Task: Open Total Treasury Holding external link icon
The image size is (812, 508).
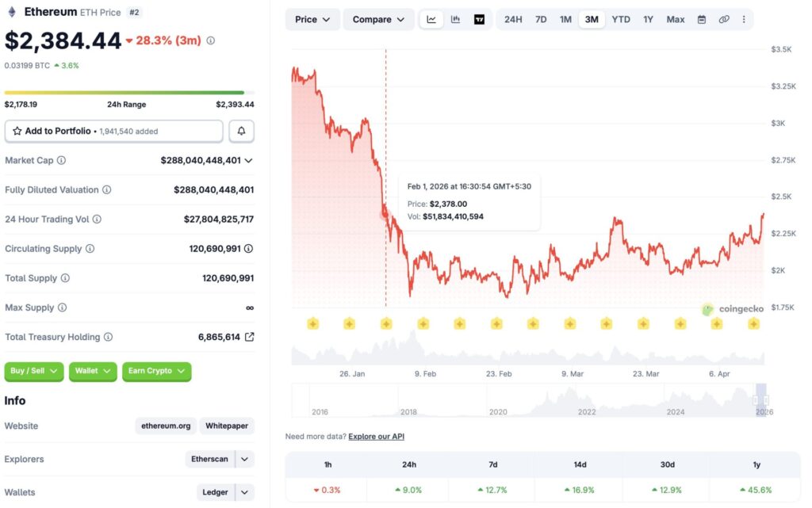Action: tap(252, 336)
